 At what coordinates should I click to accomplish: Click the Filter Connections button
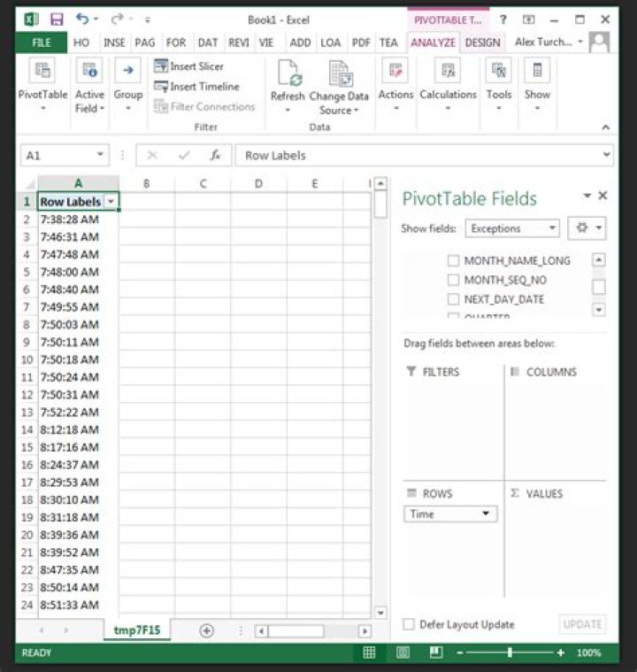(204, 106)
